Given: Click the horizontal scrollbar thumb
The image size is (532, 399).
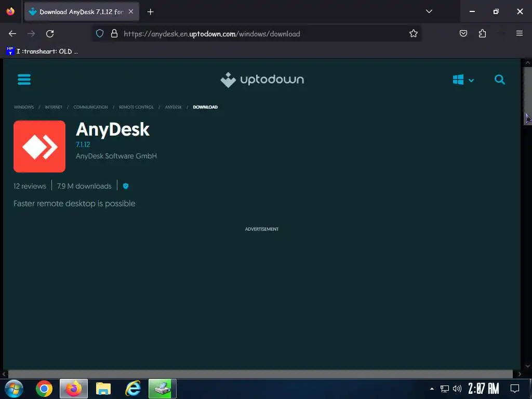Looking at the screenshot, I should pos(260,374).
